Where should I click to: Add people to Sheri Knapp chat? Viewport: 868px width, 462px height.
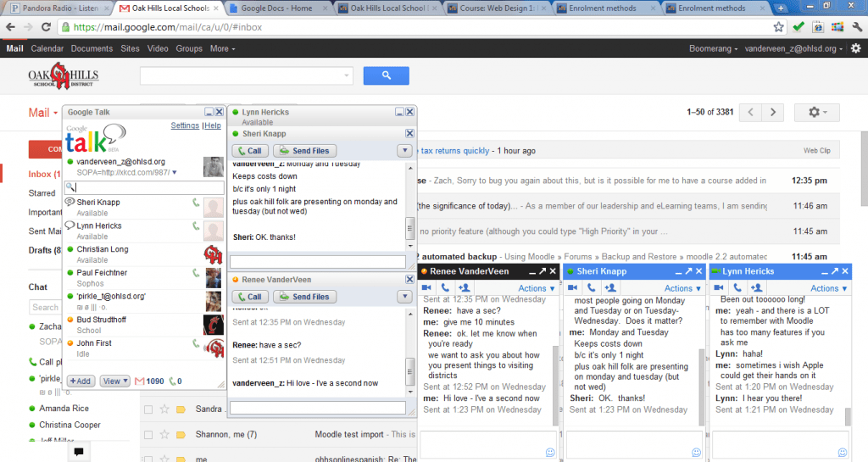[x=610, y=287]
